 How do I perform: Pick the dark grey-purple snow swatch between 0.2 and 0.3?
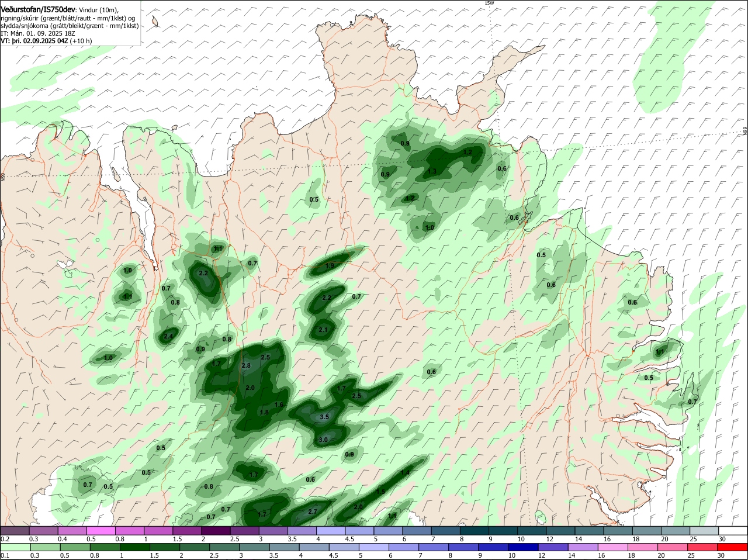tap(15, 531)
